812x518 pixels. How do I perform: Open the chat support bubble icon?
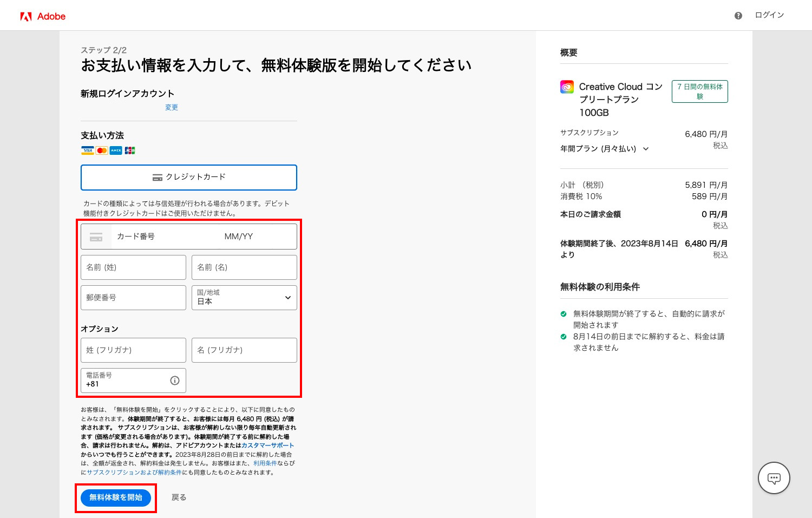[x=774, y=478]
